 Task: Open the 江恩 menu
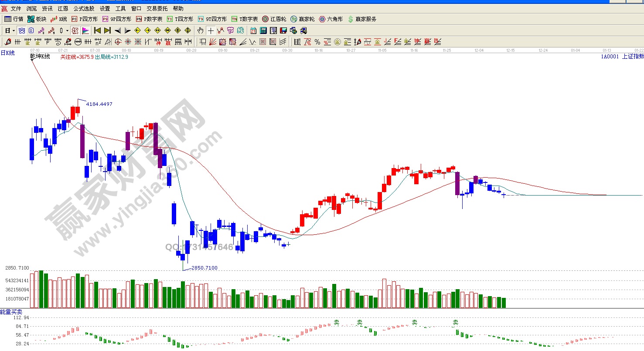(63, 8)
